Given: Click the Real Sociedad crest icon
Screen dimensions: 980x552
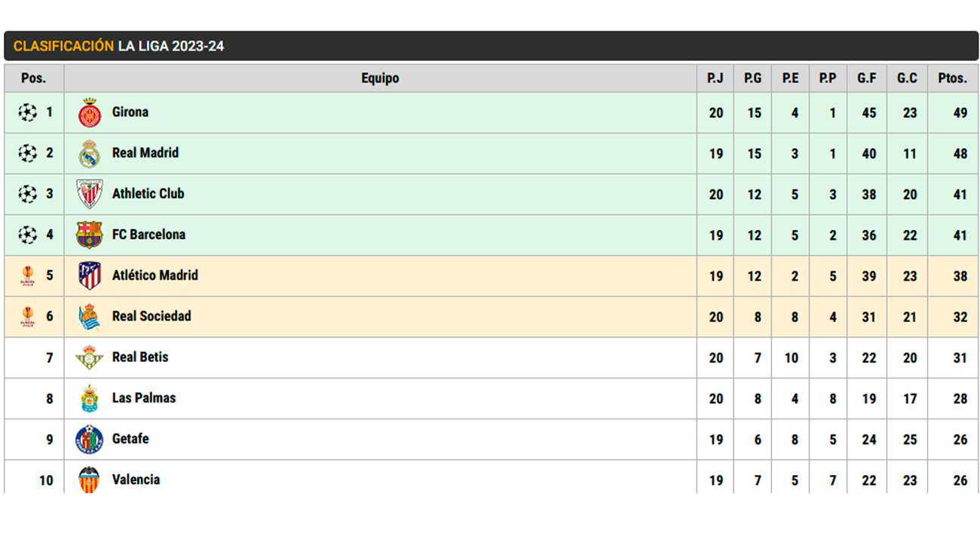Looking at the screenshot, I should point(90,317).
